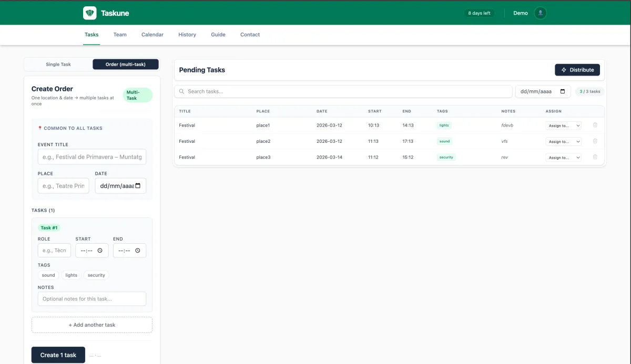Delete the place3 Festival task using its trash icon
Screen dimensions: 631x364
click(x=595, y=157)
